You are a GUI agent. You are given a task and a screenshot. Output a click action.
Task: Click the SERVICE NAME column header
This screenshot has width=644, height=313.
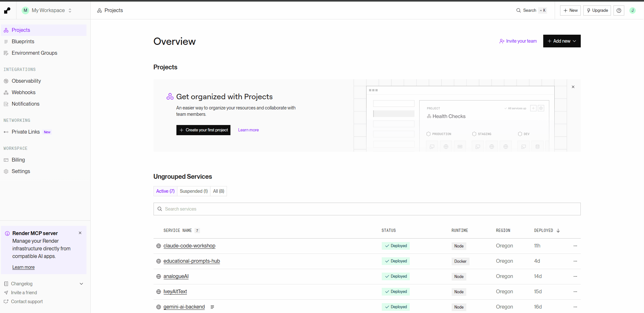tap(178, 231)
